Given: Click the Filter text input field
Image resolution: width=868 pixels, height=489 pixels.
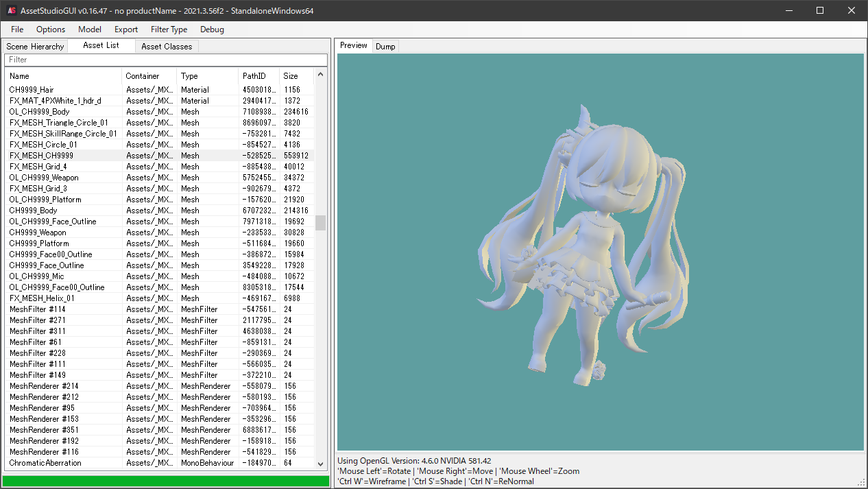Looking at the screenshot, I should click(165, 60).
